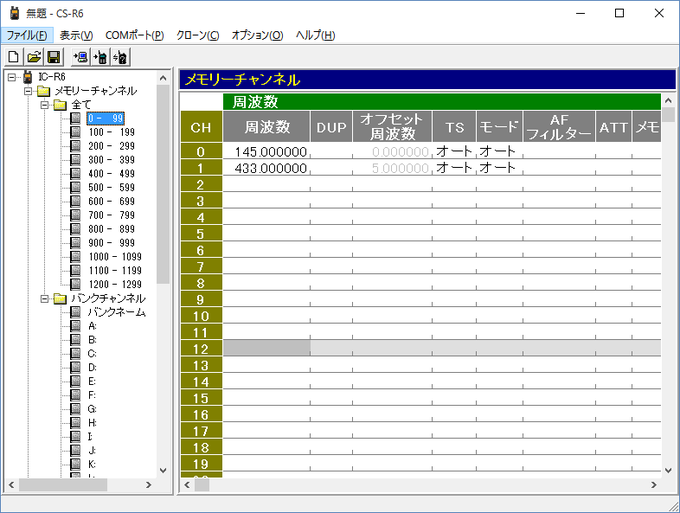
Task: Click the clone read from radio to PC icon
Action: point(81,57)
